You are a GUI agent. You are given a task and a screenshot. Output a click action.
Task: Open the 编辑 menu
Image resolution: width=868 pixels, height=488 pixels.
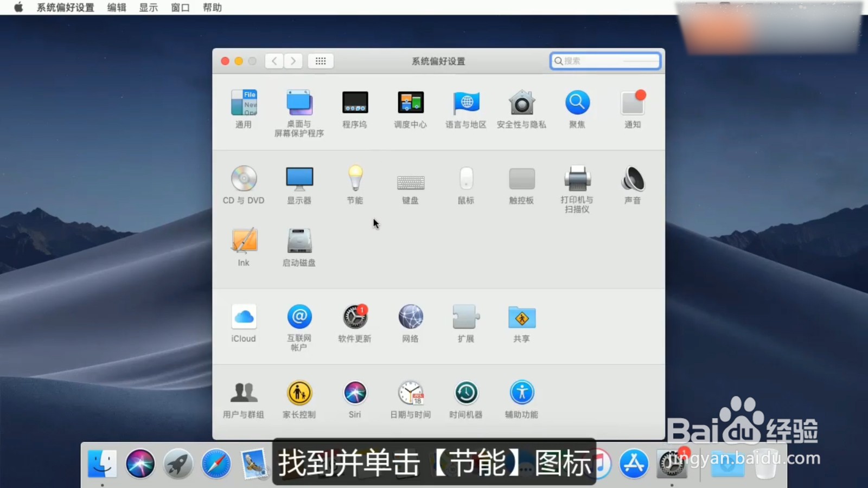click(117, 8)
